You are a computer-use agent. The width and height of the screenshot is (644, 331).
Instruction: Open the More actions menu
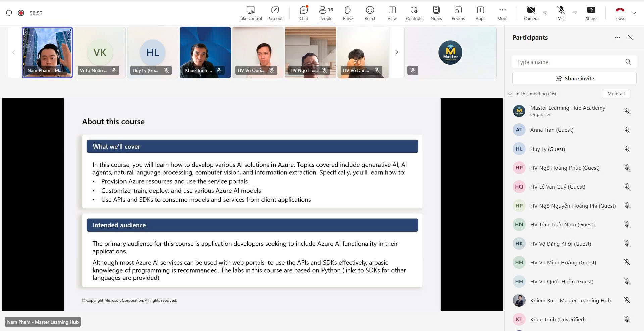[502, 13]
